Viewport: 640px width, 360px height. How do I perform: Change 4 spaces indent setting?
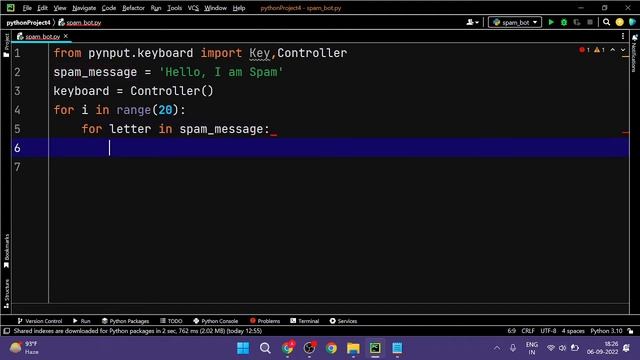573,331
